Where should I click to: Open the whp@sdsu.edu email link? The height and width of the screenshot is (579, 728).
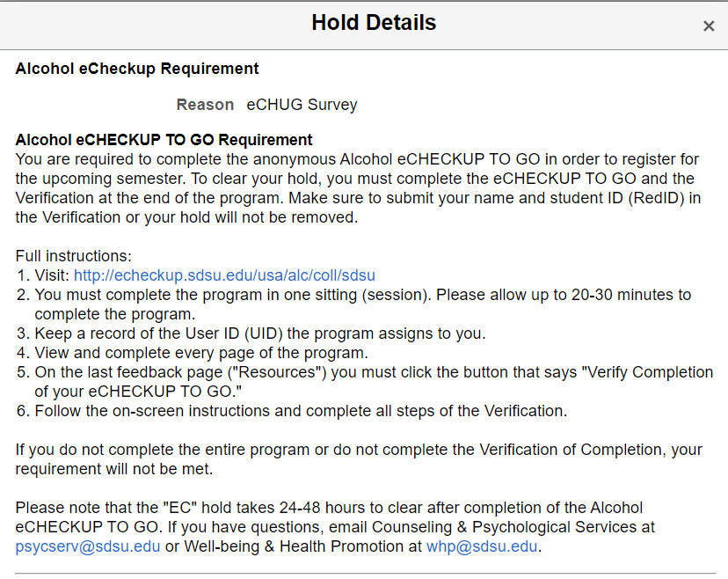click(x=482, y=546)
